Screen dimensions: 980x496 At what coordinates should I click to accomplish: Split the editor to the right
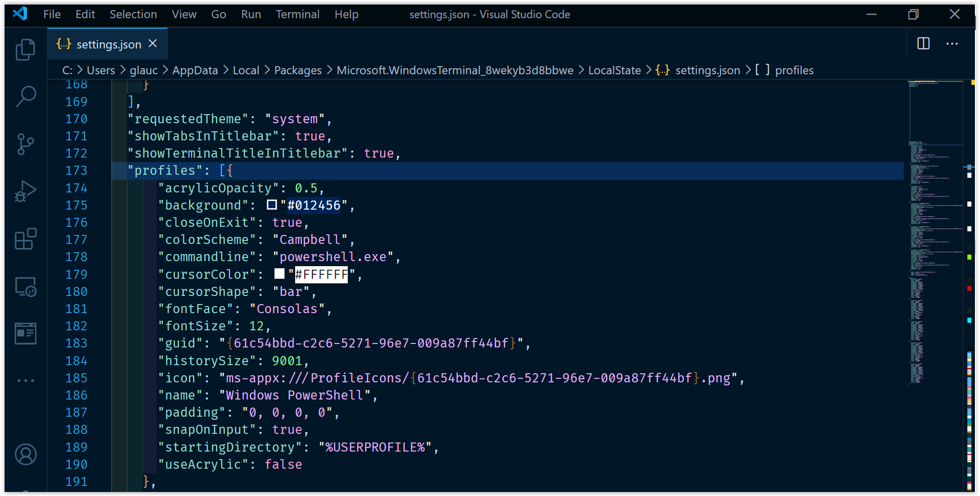point(923,43)
